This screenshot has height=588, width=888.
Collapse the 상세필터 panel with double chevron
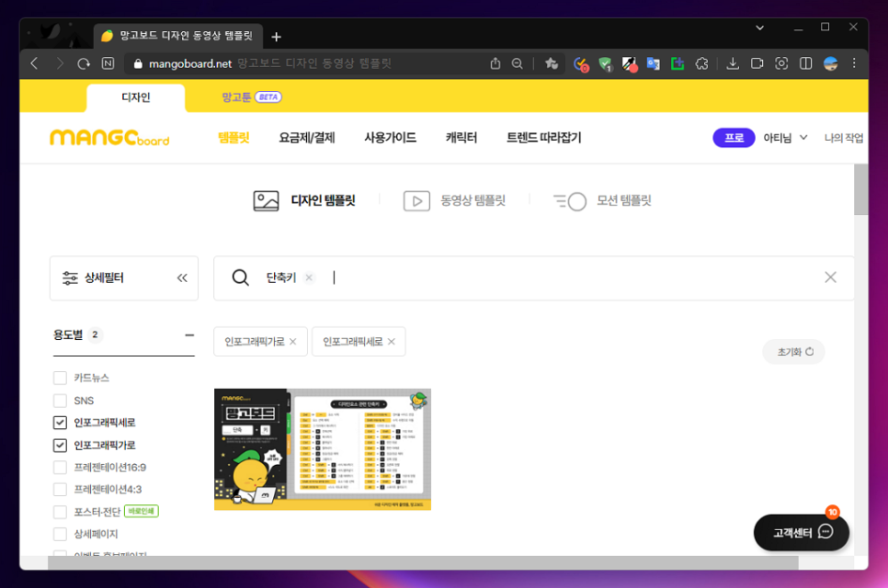click(182, 277)
